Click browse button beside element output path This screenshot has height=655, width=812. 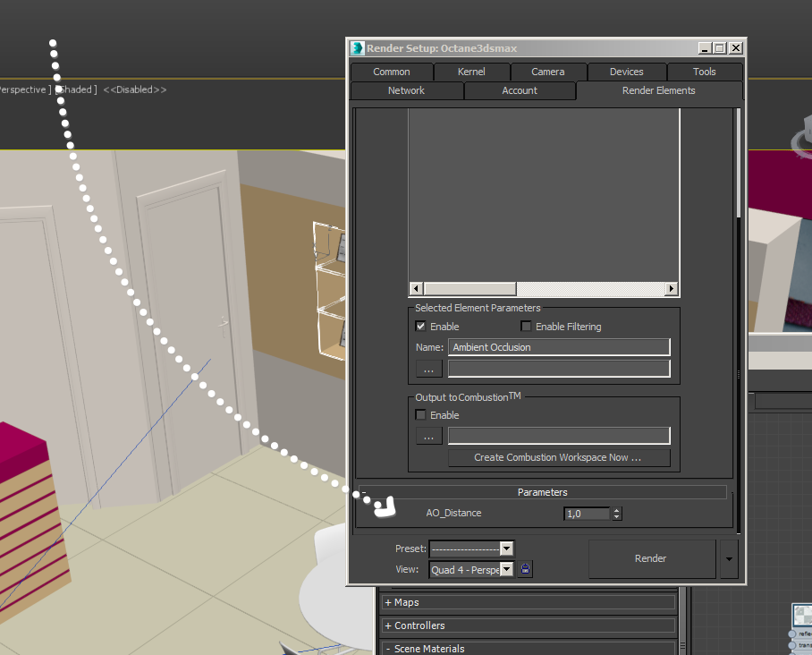[428, 369]
